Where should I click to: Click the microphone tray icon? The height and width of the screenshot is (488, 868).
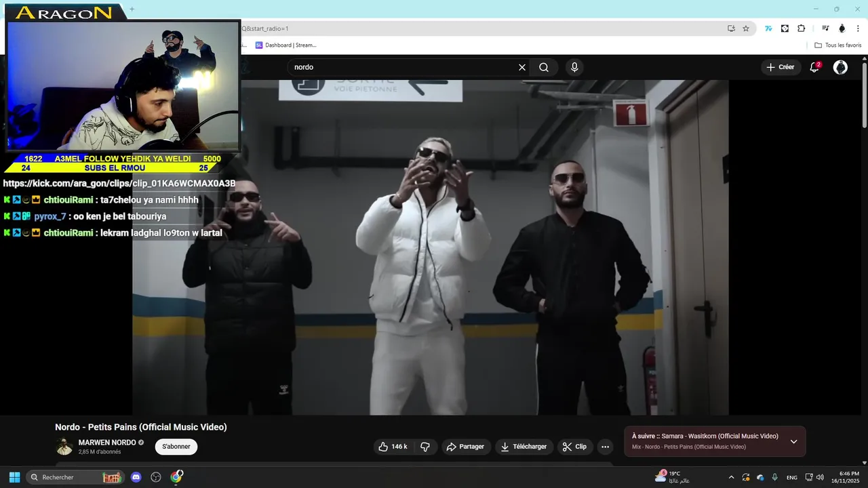774,477
